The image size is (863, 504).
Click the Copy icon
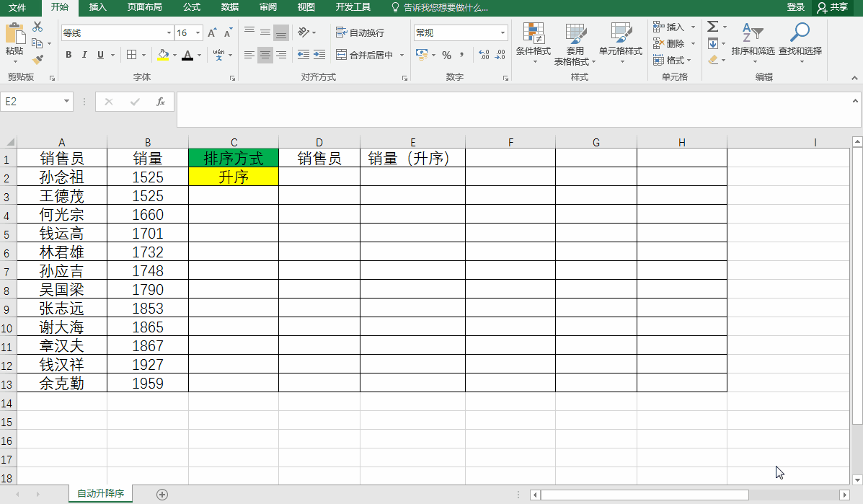point(37,43)
